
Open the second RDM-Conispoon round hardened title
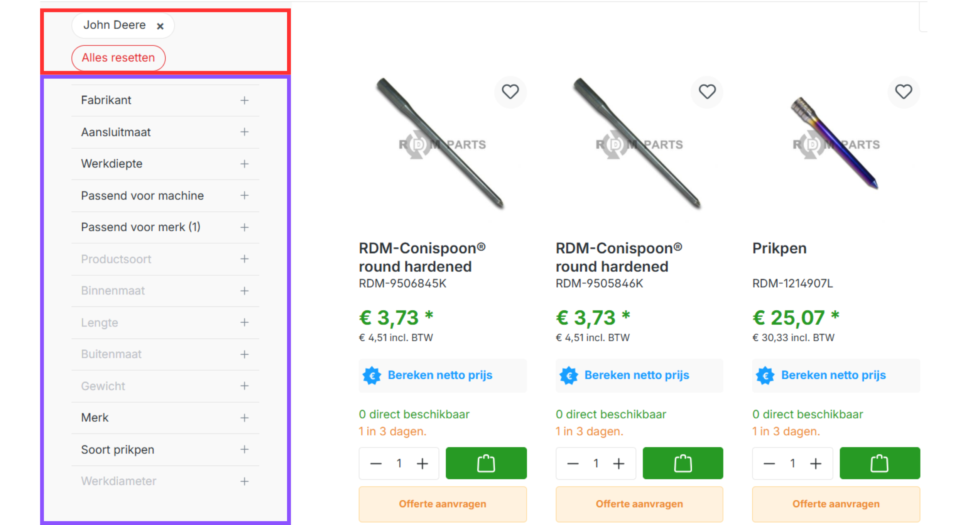618,257
